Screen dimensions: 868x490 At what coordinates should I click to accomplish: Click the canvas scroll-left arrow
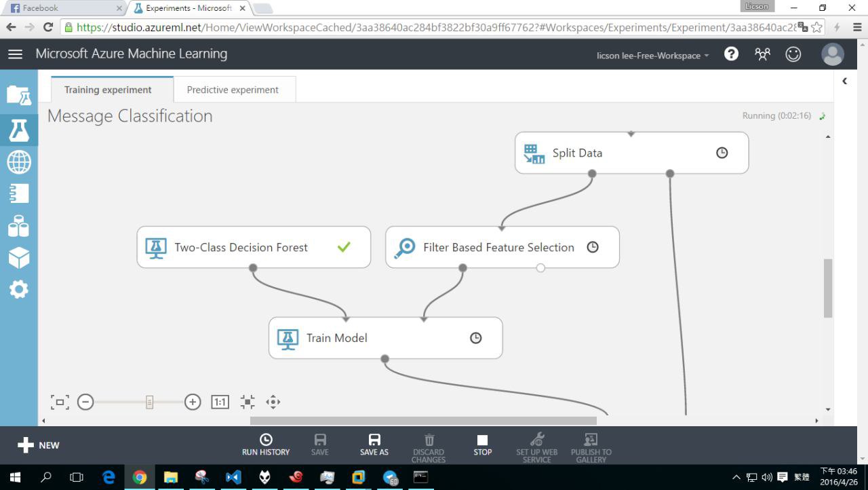[x=43, y=421]
